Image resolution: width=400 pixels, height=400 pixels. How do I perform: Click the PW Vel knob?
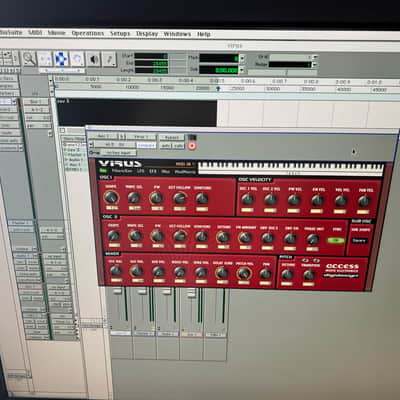[294, 200]
